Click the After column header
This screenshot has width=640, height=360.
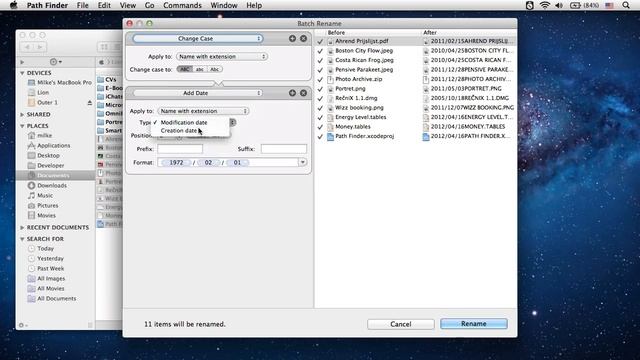click(x=430, y=32)
